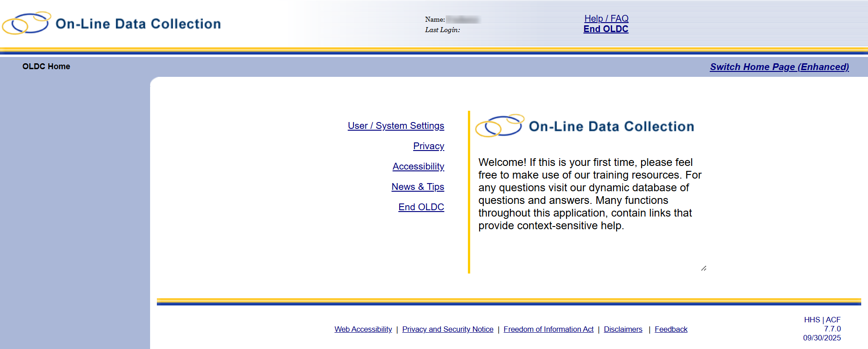
Task: Switch Home Page to Enhanced view
Action: (779, 67)
